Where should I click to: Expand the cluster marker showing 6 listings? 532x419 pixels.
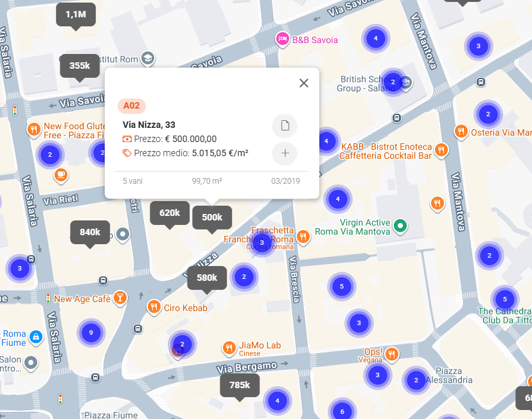point(342,411)
